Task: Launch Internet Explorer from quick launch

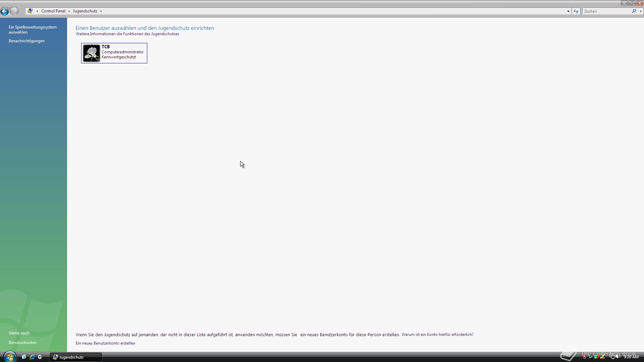Action: (32, 357)
